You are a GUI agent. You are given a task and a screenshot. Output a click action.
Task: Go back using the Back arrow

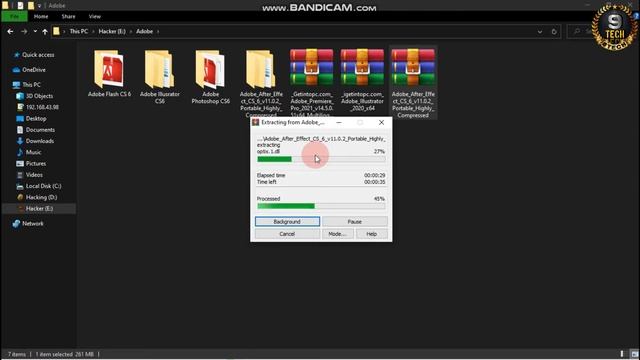coord(10,31)
